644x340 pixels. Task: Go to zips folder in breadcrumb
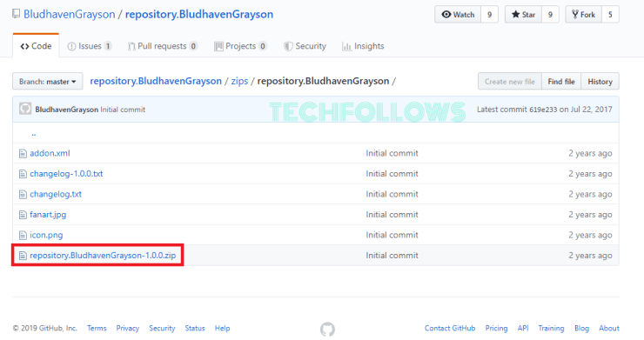pyautogui.click(x=239, y=81)
